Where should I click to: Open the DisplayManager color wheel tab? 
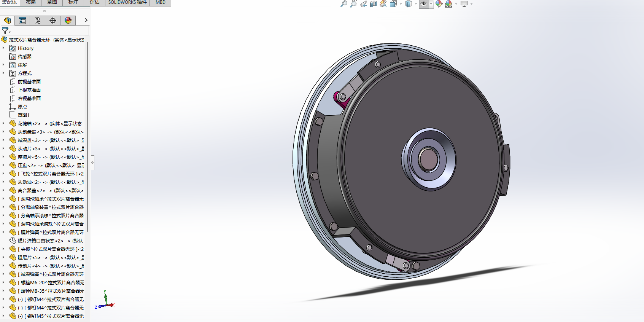pos(68,21)
